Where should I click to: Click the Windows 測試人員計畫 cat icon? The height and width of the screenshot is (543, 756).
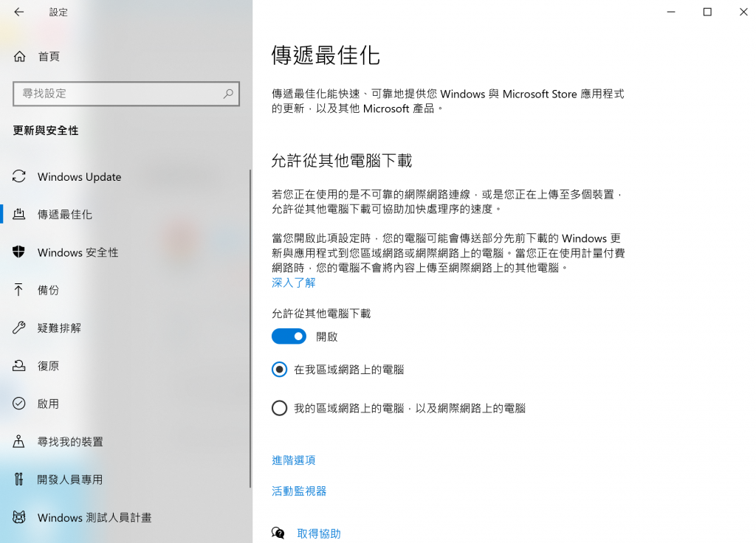click(x=18, y=517)
